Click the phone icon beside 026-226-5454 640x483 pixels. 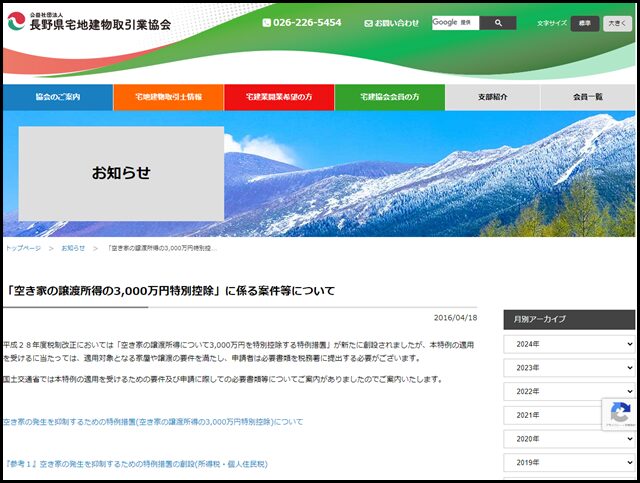click(267, 23)
